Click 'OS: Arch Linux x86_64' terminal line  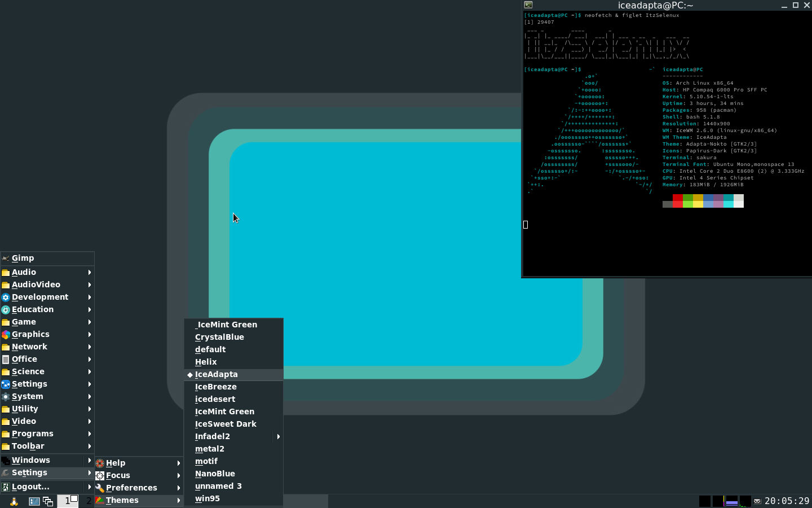(698, 83)
